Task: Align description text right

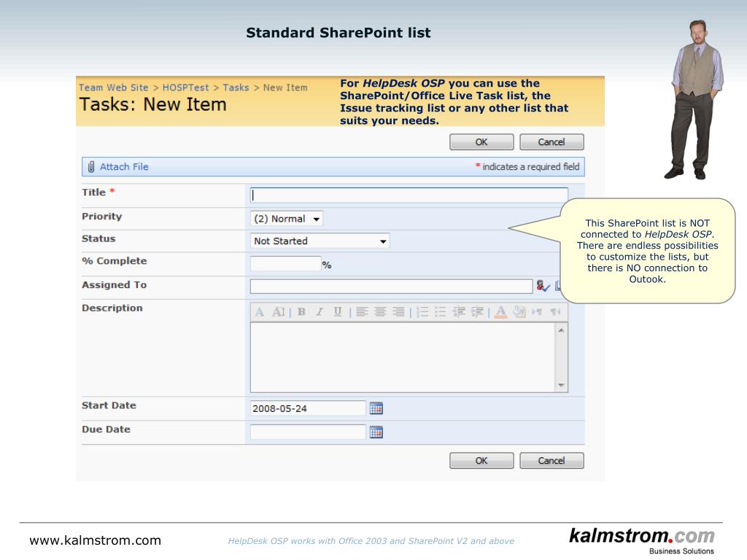Action: pyautogui.click(x=398, y=312)
